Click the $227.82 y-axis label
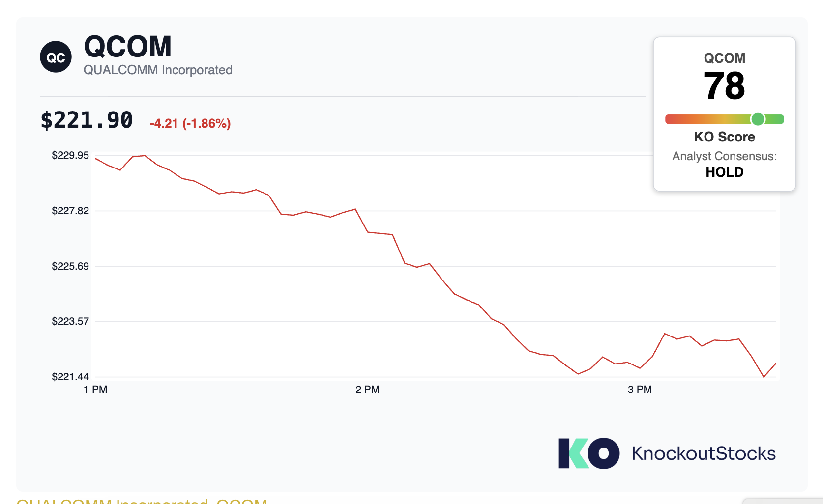The width and height of the screenshot is (823, 504). pos(70,211)
